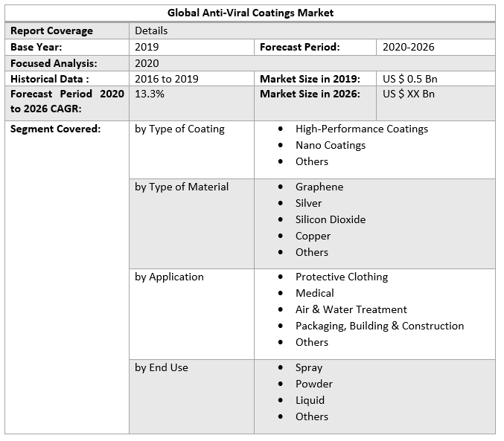Select the Segment Covered label

click(55, 129)
